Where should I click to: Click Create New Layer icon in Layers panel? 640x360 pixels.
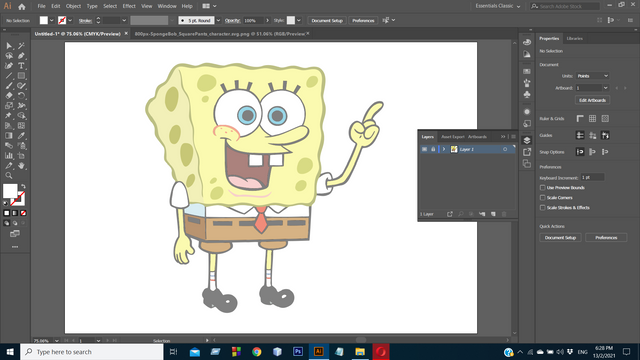click(x=493, y=214)
